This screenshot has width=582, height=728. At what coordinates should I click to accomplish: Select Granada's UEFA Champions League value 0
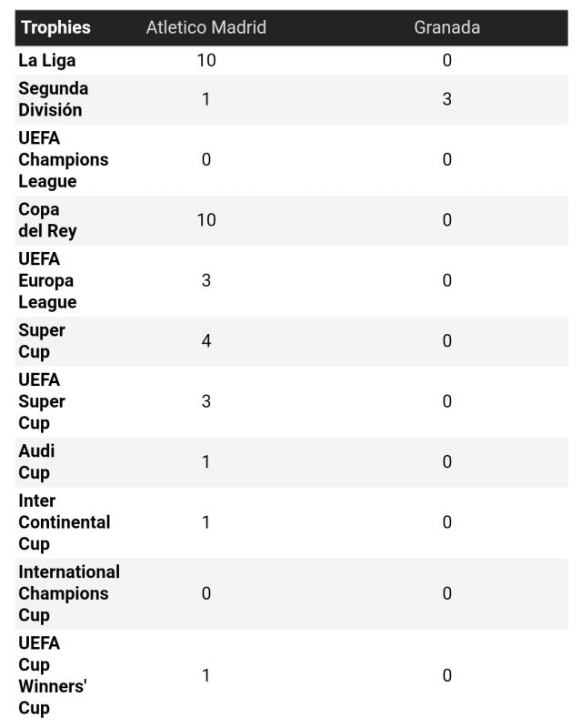[447, 159]
